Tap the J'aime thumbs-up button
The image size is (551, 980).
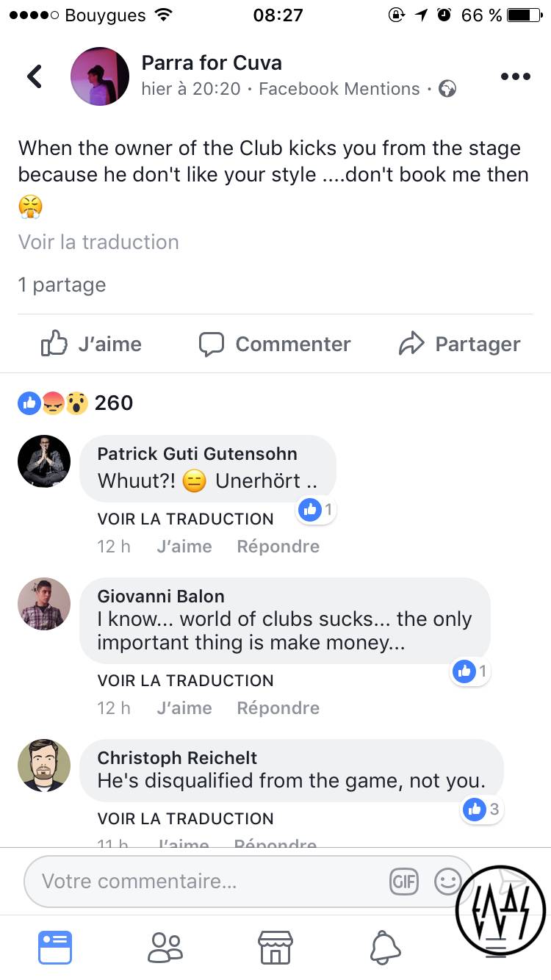click(92, 344)
